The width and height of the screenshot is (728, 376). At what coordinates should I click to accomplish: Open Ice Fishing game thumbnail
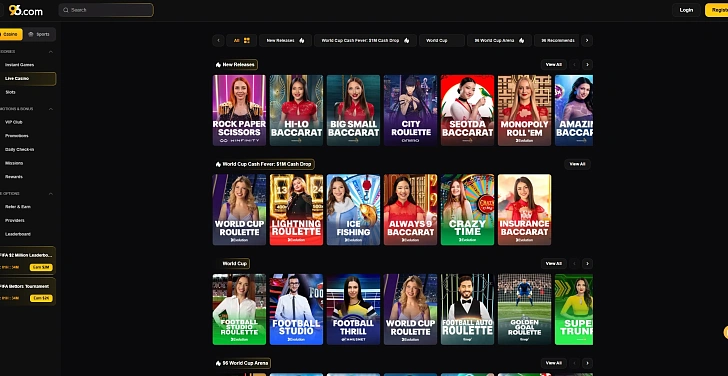click(x=353, y=210)
